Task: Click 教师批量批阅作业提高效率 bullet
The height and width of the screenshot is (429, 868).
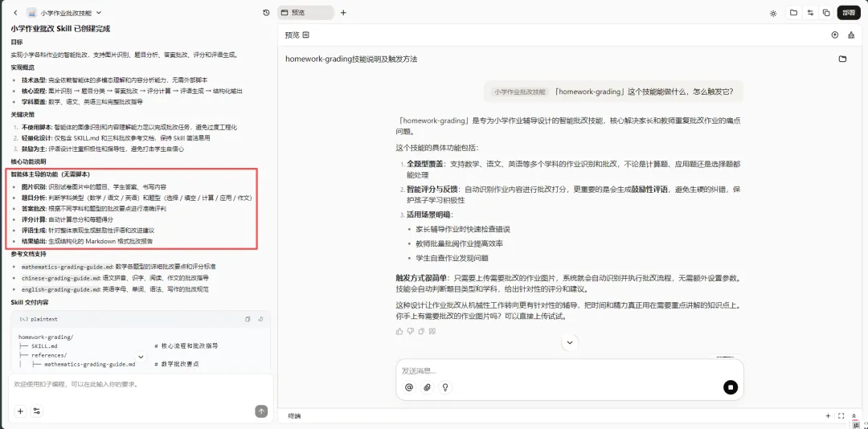Action: click(460, 243)
